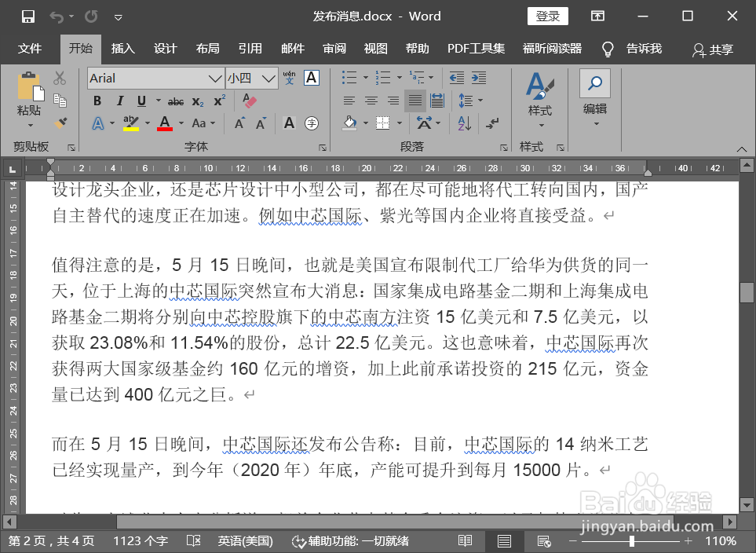Apply text effects (outlined A)
Viewport: 756px width, 553px height.
click(98, 123)
